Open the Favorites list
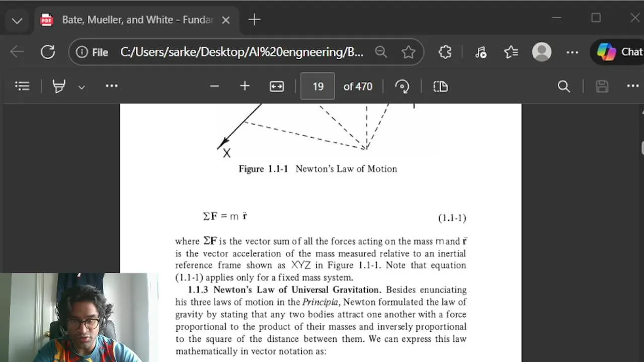 (511, 52)
